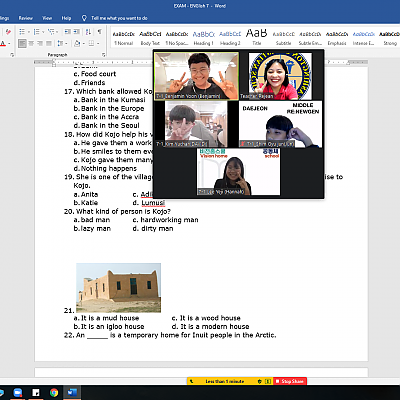Open Zoom from the taskbar
Viewport: 400px width, 400px height.
click(18, 393)
